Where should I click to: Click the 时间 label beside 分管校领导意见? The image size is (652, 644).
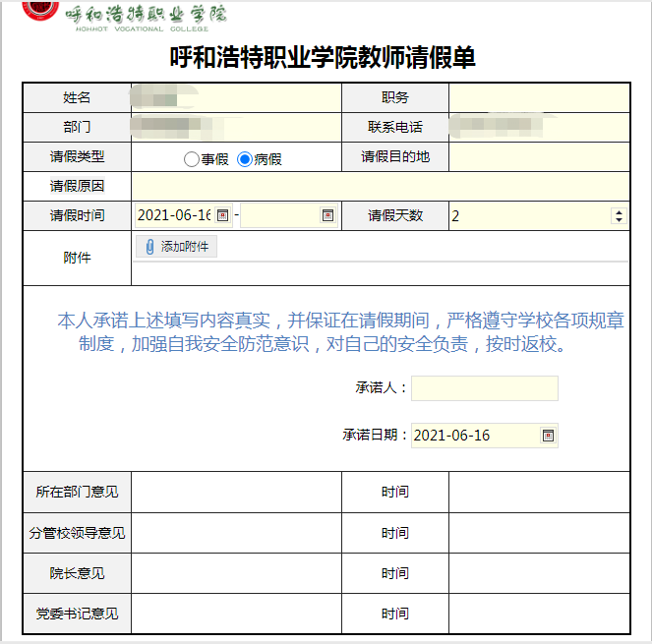[395, 533]
